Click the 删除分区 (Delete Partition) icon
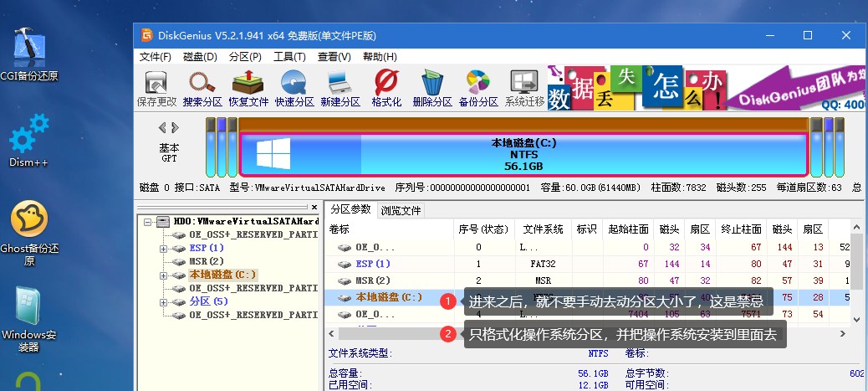The width and height of the screenshot is (868, 391). 432,89
